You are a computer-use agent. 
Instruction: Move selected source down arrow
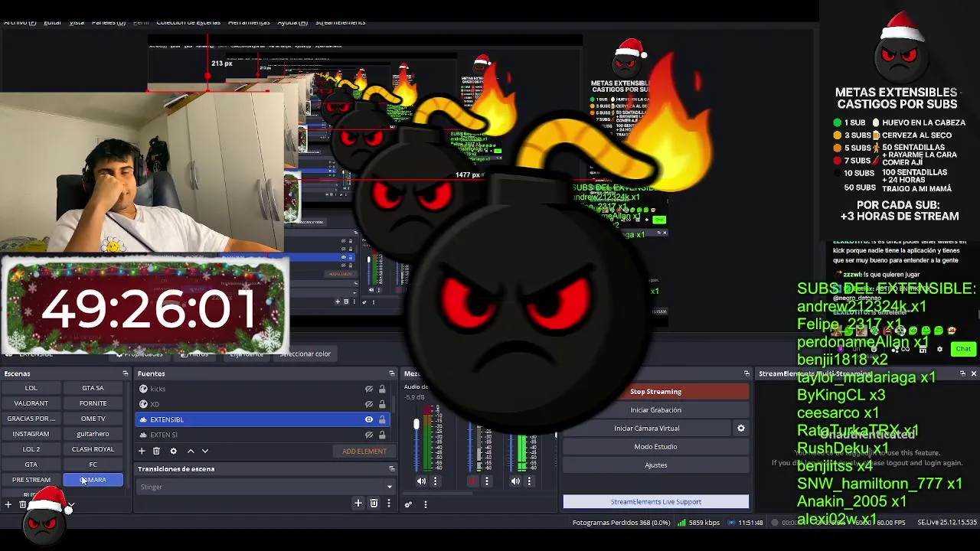click(204, 451)
